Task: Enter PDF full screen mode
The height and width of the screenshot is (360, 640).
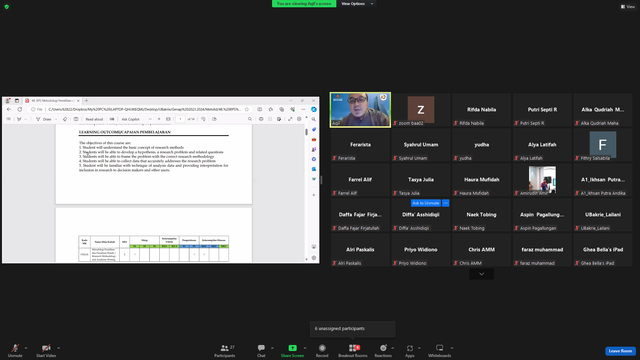Action: pos(290,119)
